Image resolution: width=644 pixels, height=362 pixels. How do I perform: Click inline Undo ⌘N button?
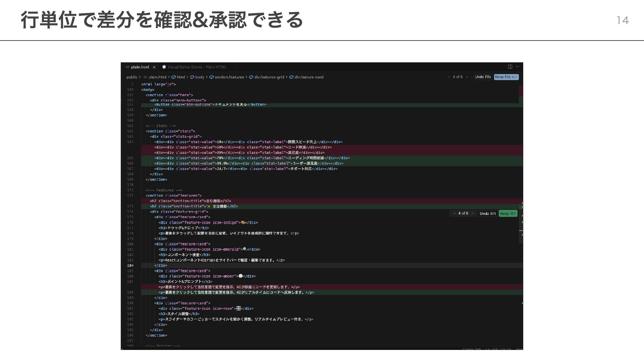click(x=487, y=214)
